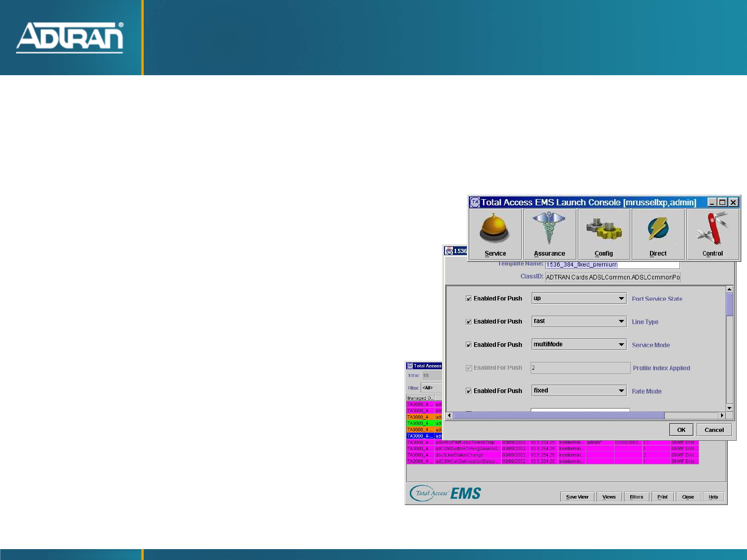Viewport: 747px width, 560px height.
Task: Click the Total Access EMS logo
Action: tap(446, 493)
